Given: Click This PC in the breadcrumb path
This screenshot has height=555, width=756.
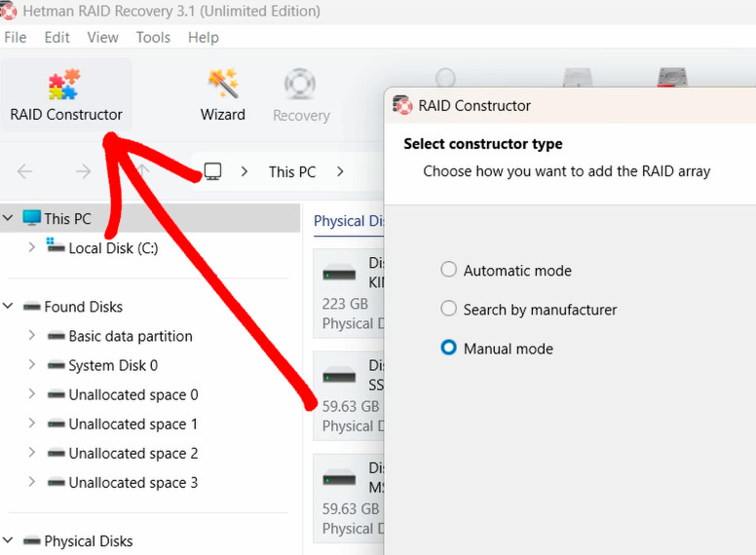Looking at the screenshot, I should click(292, 172).
